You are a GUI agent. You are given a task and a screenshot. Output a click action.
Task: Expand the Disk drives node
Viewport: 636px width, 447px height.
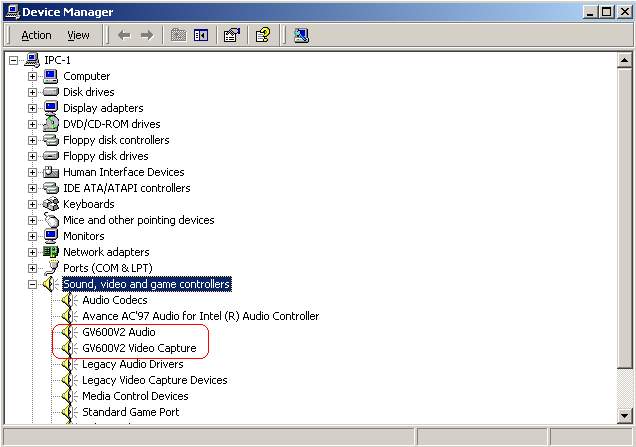[32, 92]
